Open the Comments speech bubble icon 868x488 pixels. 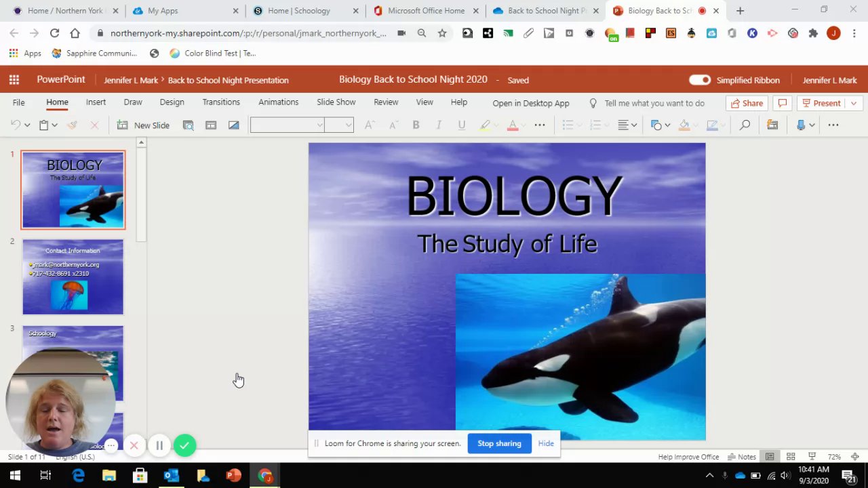point(782,103)
